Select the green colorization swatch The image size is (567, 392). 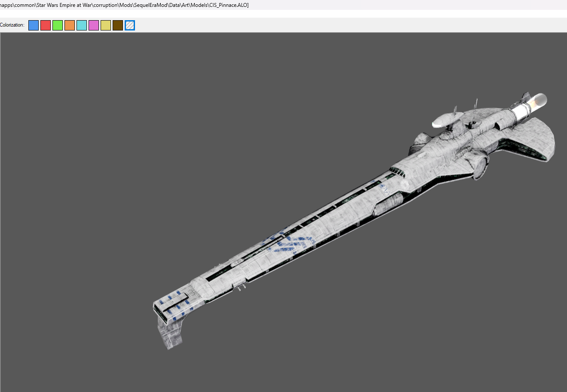point(58,25)
